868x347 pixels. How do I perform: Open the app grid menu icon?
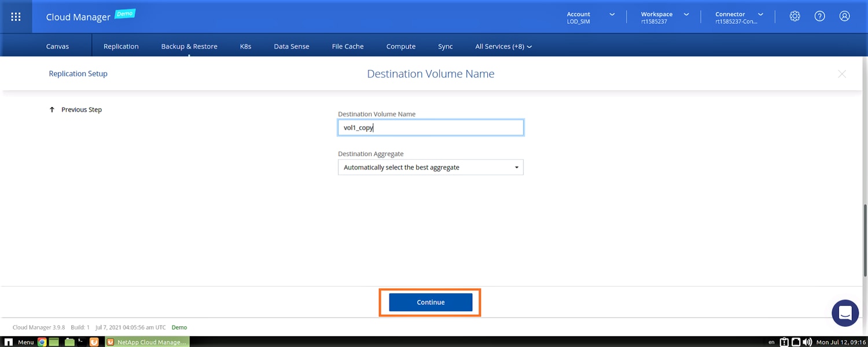pos(16,17)
